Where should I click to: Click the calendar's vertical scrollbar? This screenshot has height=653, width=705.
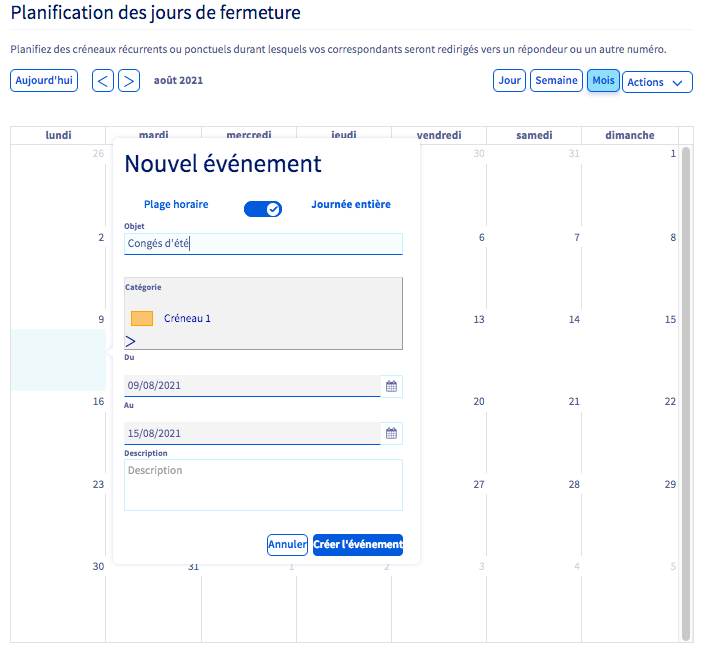(686, 390)
